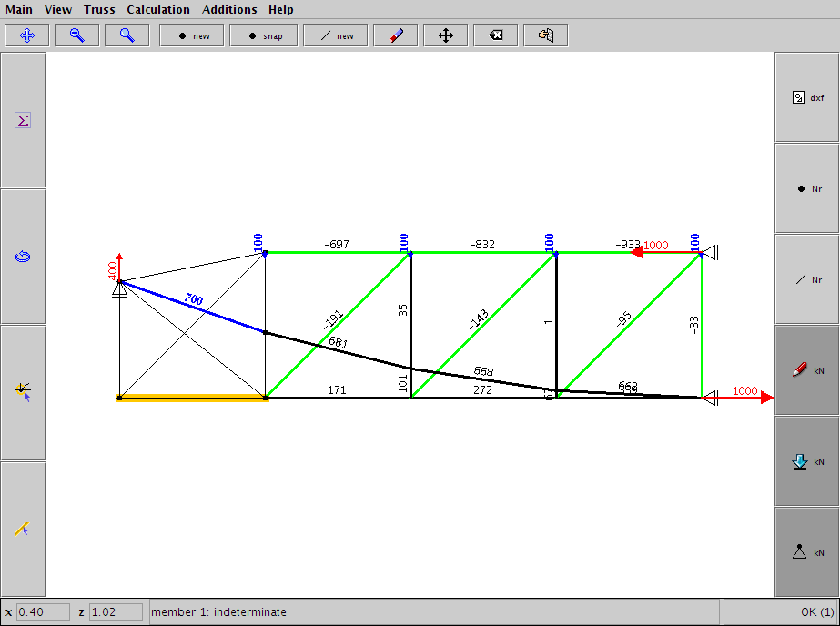The image size is (840, 626).
Task: Toggle load values kN display
Action: click(806, 461)
